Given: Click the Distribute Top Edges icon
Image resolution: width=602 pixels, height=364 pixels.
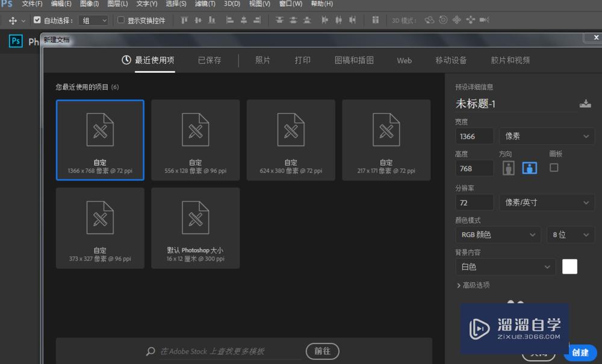Looking at the screenshot, I should tap(279, 20).
